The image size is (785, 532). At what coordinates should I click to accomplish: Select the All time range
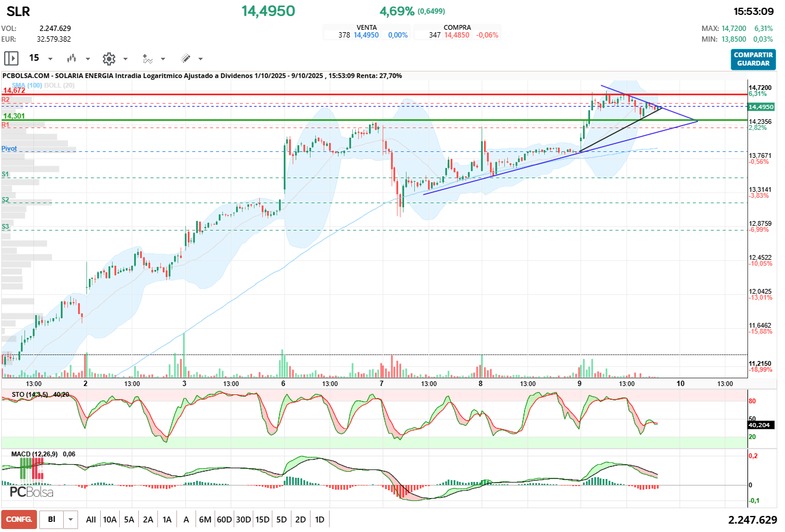pyautogui.click(x=91, y=519)
